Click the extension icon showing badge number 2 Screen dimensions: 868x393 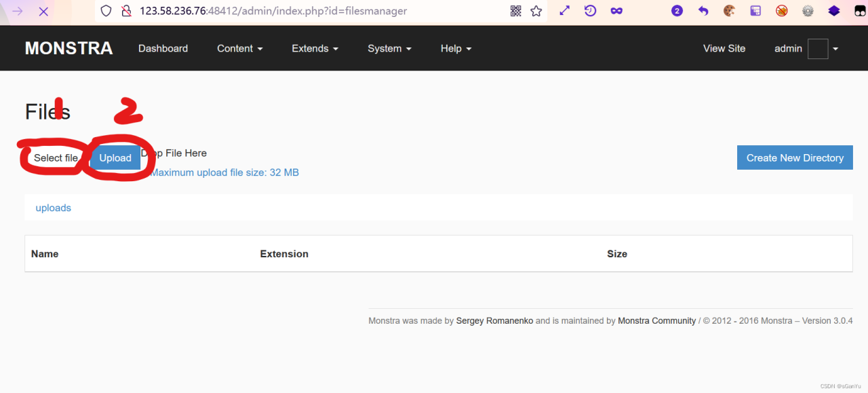point(677,11)
